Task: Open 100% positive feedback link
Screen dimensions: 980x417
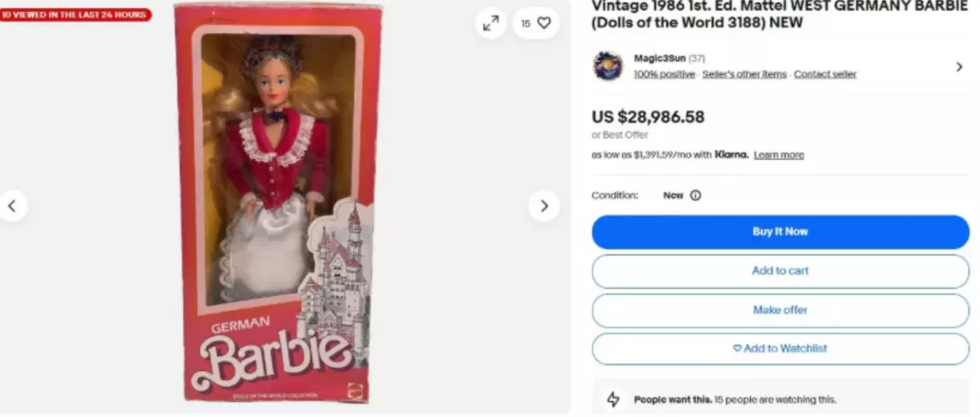Action: [664, 74]
